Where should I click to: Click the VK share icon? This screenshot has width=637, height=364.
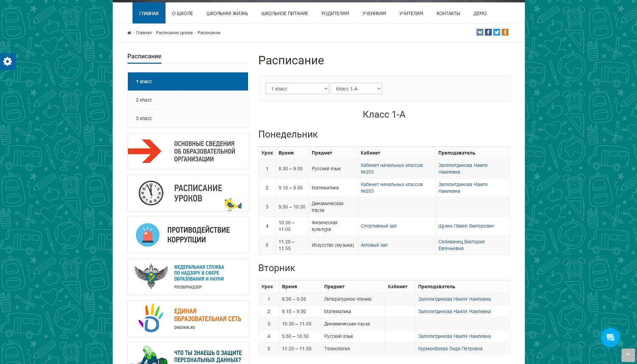(x=479, y=32)
